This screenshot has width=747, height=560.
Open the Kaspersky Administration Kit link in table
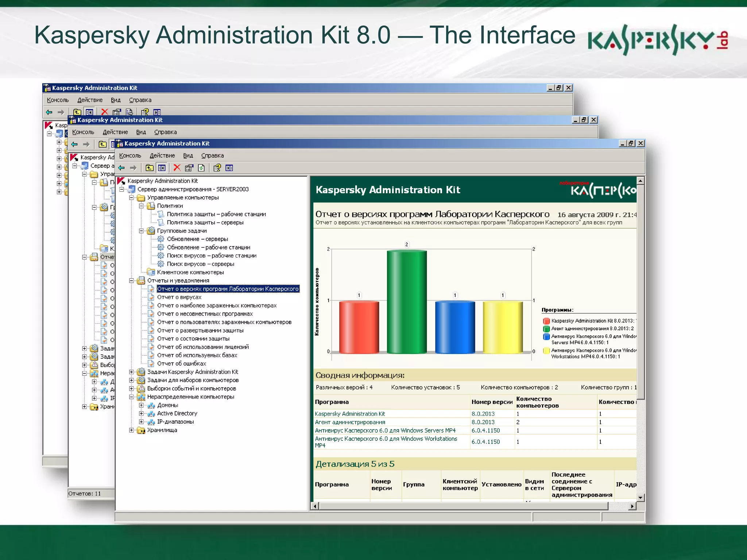click(350, 414)
